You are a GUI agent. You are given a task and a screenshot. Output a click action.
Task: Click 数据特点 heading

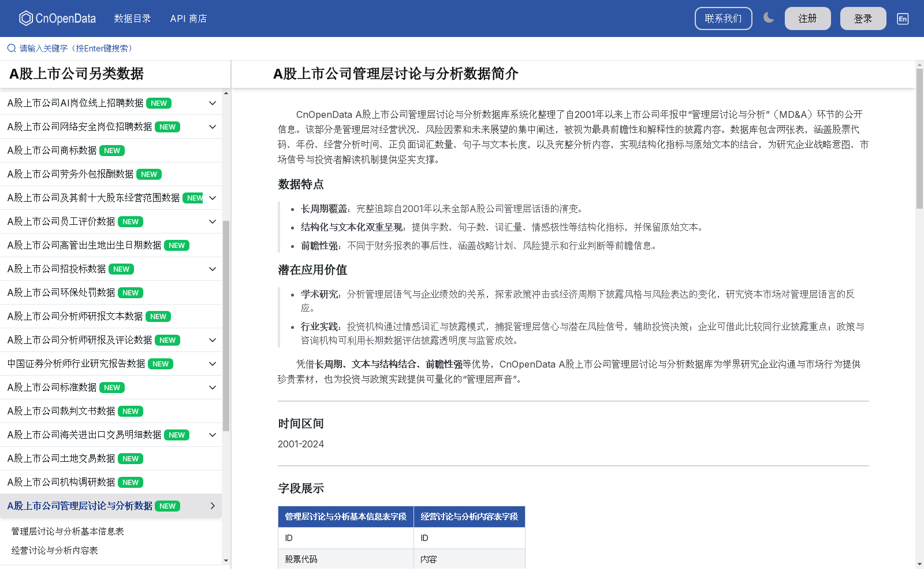[301, 184]
